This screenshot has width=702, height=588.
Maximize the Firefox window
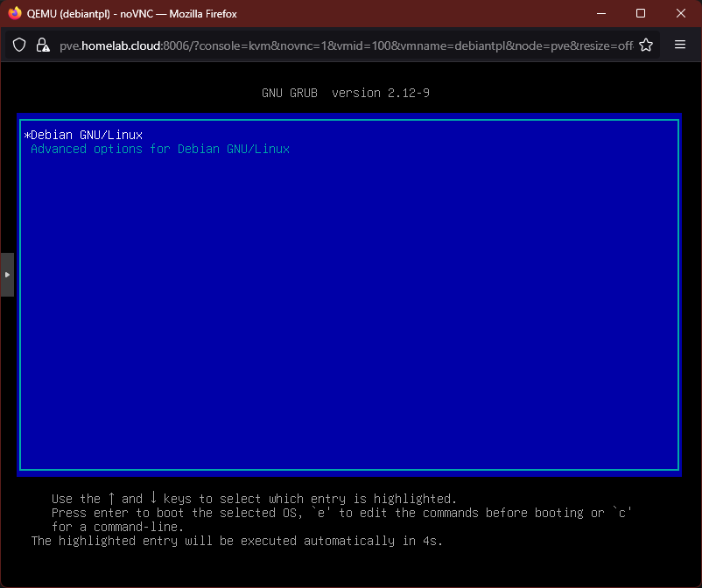point(640,13)
